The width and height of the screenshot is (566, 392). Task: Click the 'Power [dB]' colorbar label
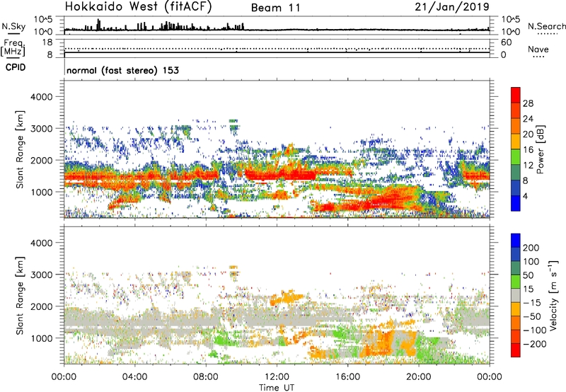click(x=540, y=149)
